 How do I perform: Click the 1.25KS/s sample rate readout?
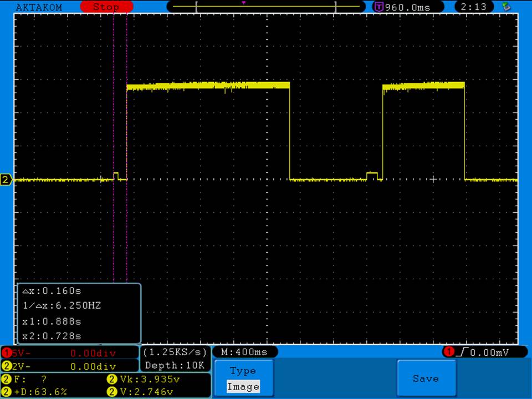(175, 352)
